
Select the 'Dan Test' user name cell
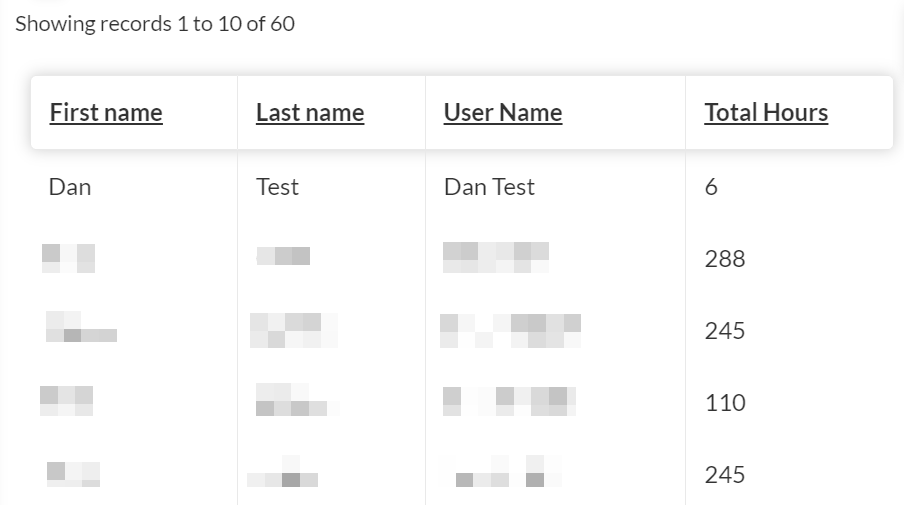[x=489, y=187]
